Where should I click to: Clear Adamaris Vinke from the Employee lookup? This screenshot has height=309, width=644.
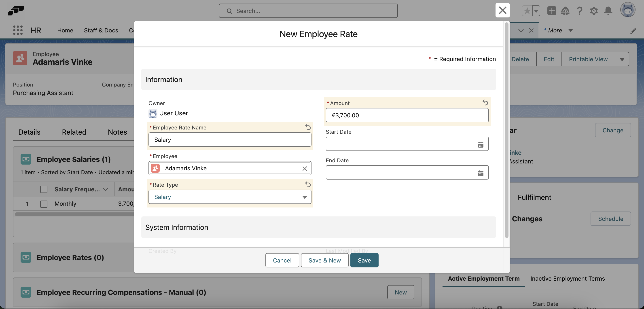pyautogui.click(x=305, y=169)
